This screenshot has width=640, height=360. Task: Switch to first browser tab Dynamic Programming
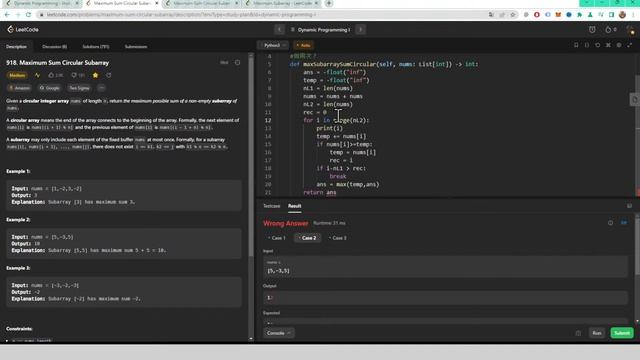pyautogui.click(x=41, y=3)
